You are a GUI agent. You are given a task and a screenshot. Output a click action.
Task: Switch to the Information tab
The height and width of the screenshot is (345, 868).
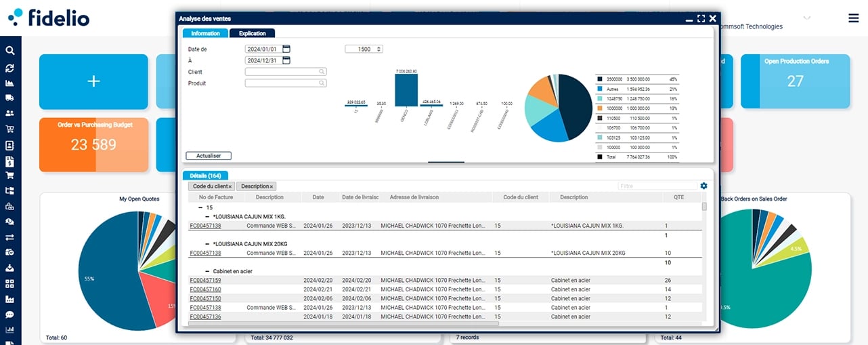[205, 33]
